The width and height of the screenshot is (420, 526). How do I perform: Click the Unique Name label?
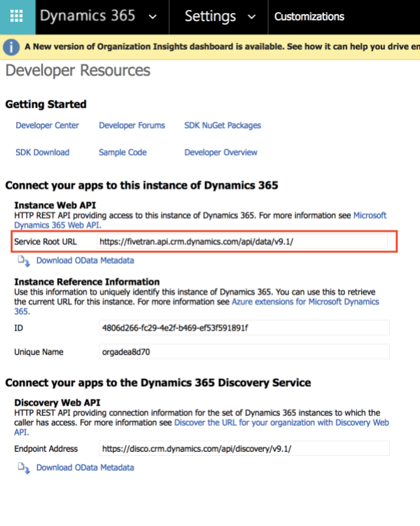(x=39, y=352)
